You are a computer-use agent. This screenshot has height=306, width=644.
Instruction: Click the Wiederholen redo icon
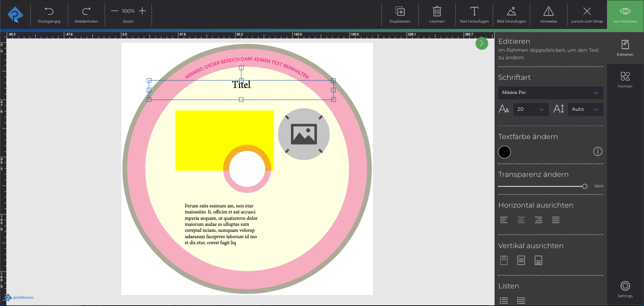pos(86,12)
